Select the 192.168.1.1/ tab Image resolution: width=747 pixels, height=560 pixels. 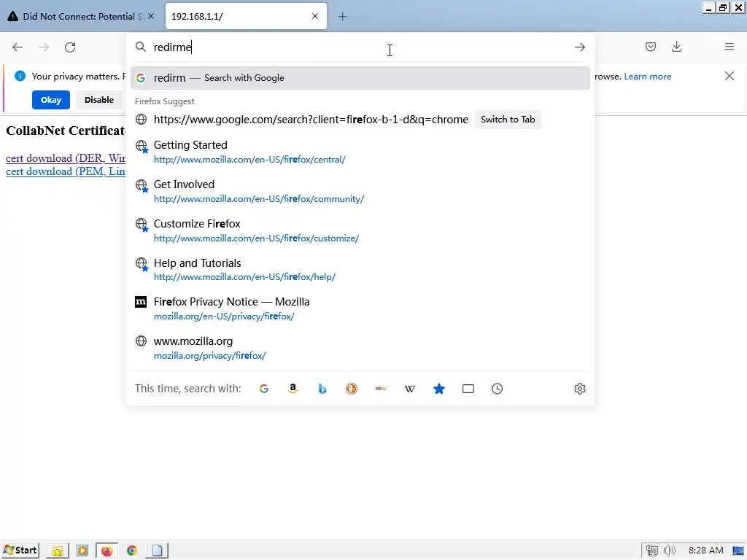coord(246,16)
